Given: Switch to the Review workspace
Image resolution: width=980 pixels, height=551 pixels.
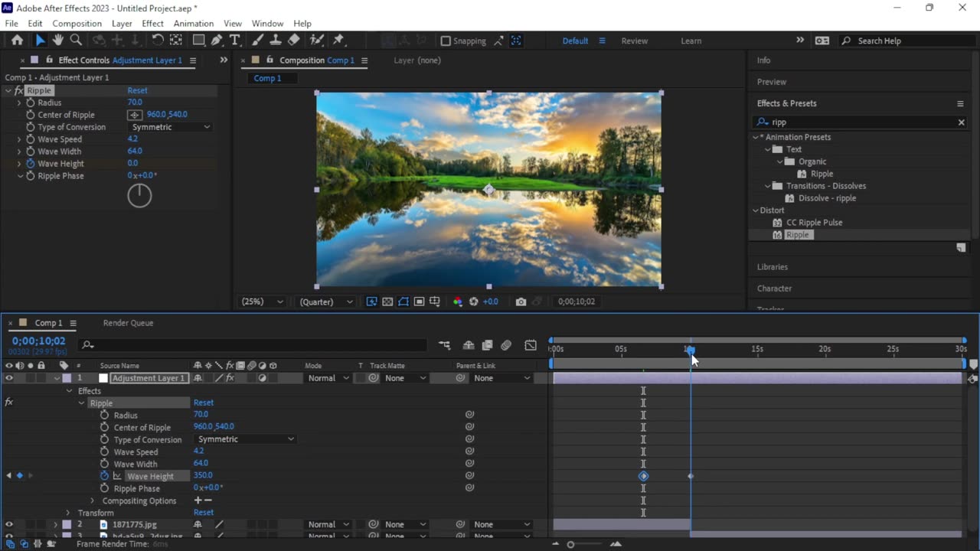Looking at the screenshot, I should pyautogui.click(x=634, y=41).
